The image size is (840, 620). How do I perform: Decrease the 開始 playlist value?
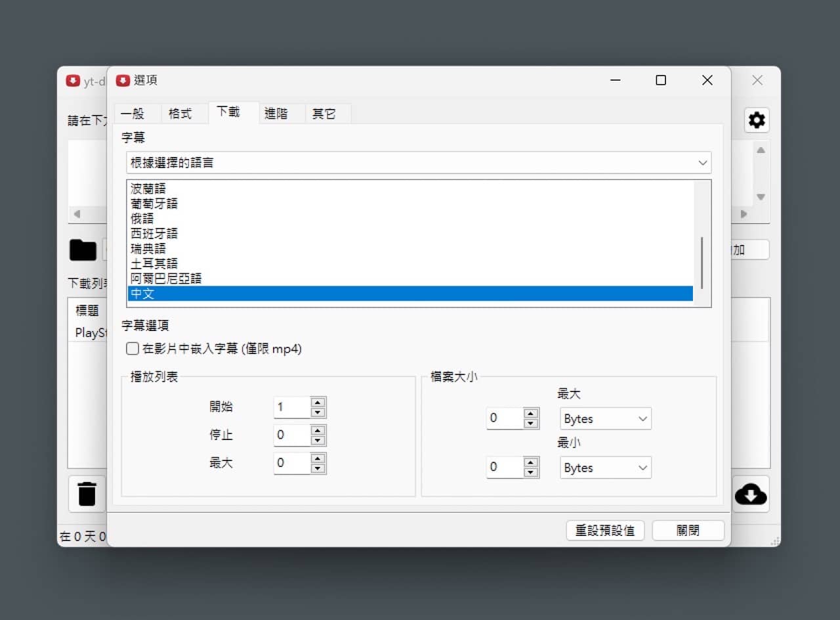[318, 412]
